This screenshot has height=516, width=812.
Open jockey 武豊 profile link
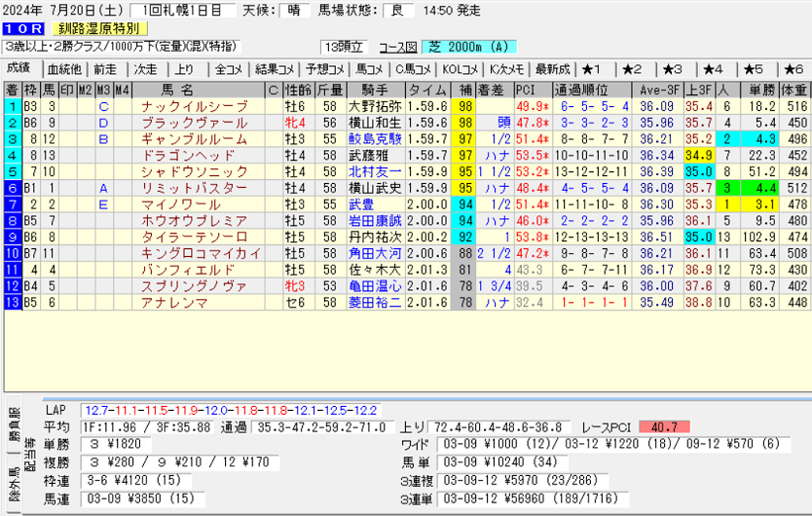(x=360, y=203)
